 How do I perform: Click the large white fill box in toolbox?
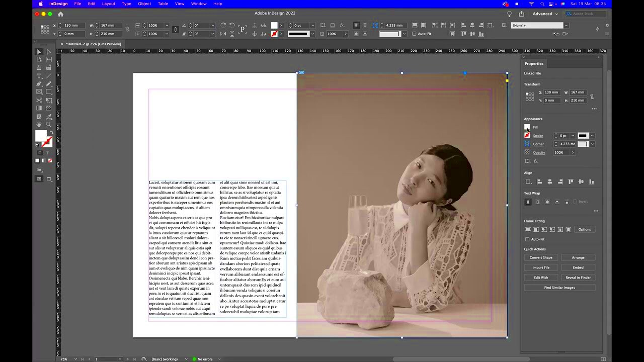[41, 135]
